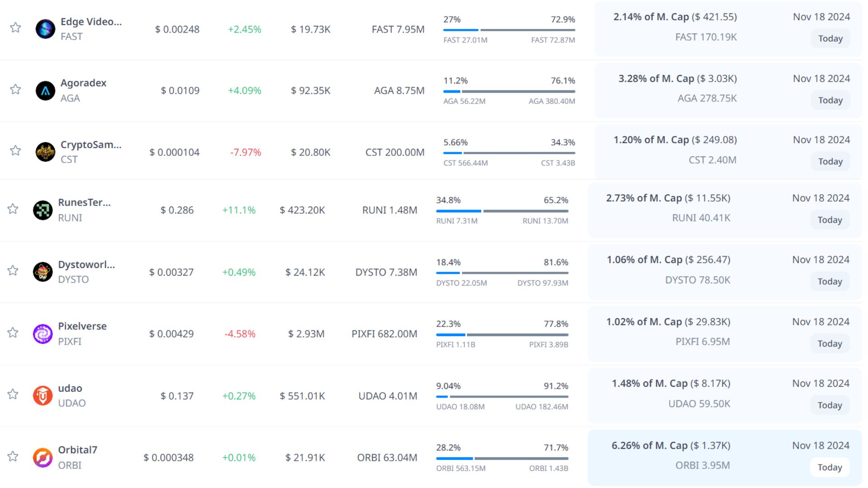This screenshot has width=868, height=488.
Task: Toggle favorite star for Pixelverse
Action: coord(13,333)
